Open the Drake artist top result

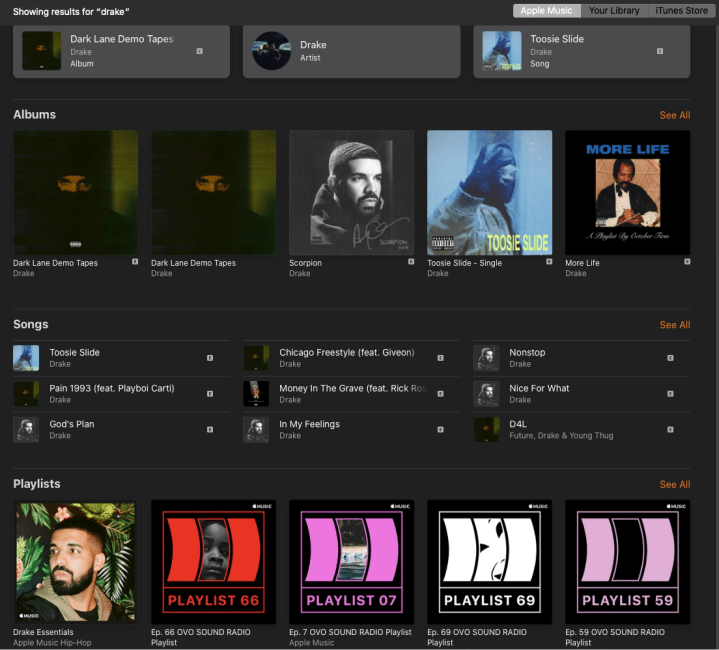click(351, 51)
